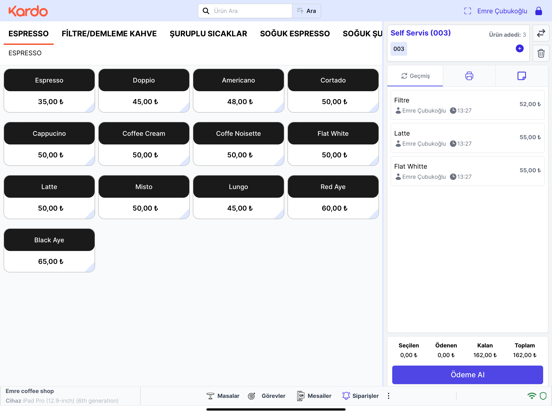This screenshot has height=414, width=552.
Task: Click the Seçilen selected amount
Action: point(408,355)
